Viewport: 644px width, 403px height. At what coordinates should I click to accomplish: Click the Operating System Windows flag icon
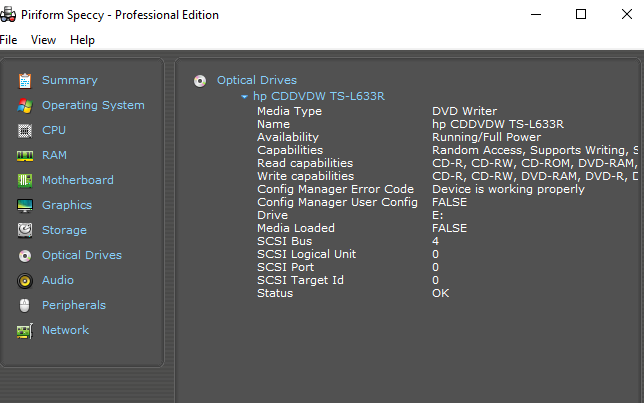click(x=24, y=105)
